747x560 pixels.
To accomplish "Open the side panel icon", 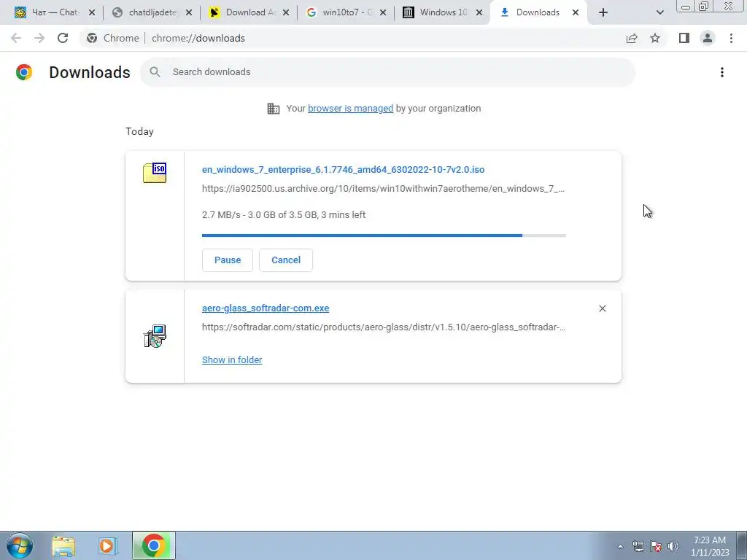I will 684,38.
